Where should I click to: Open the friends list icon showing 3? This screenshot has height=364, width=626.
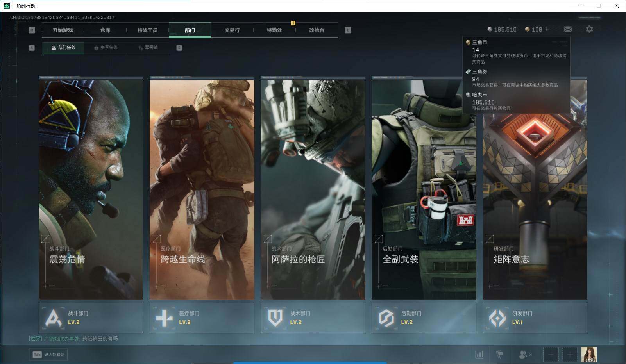pos(525,355)
